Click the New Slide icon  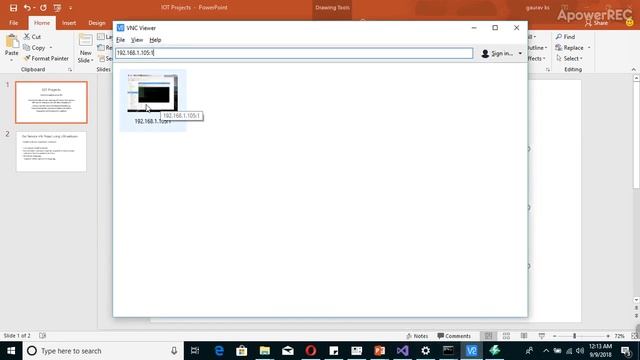[85, 41]
